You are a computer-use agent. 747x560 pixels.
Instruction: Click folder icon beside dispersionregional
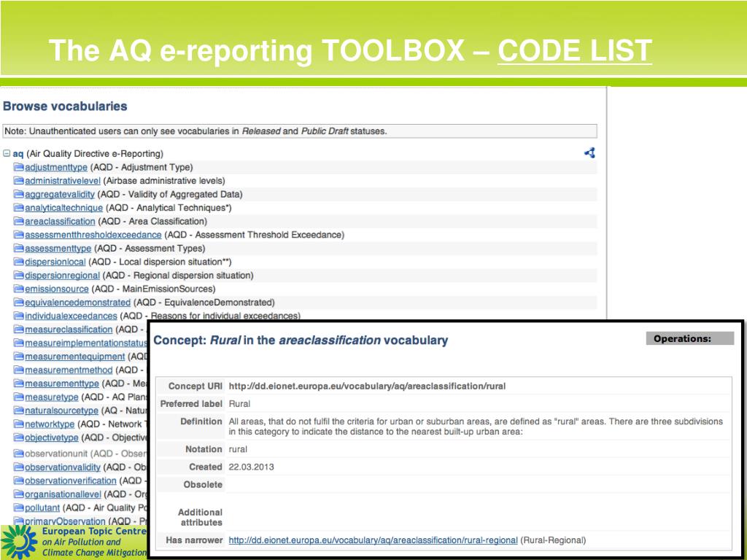[18, 275]
